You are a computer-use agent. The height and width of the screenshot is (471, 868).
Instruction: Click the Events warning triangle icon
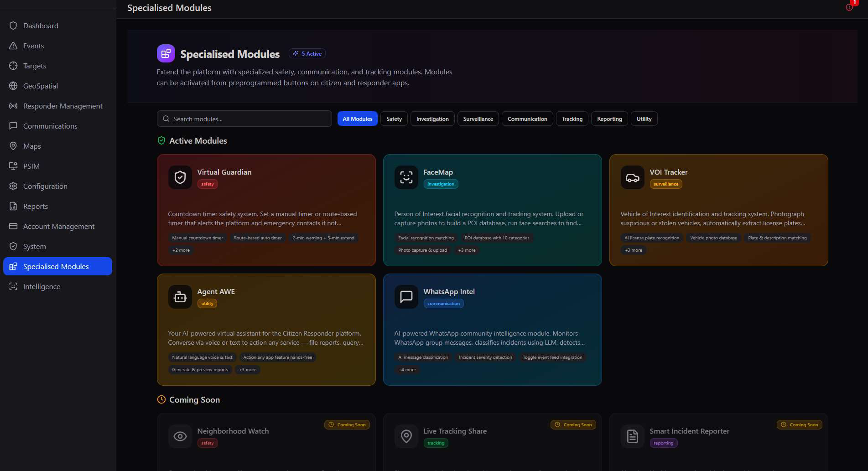[13, 46]
